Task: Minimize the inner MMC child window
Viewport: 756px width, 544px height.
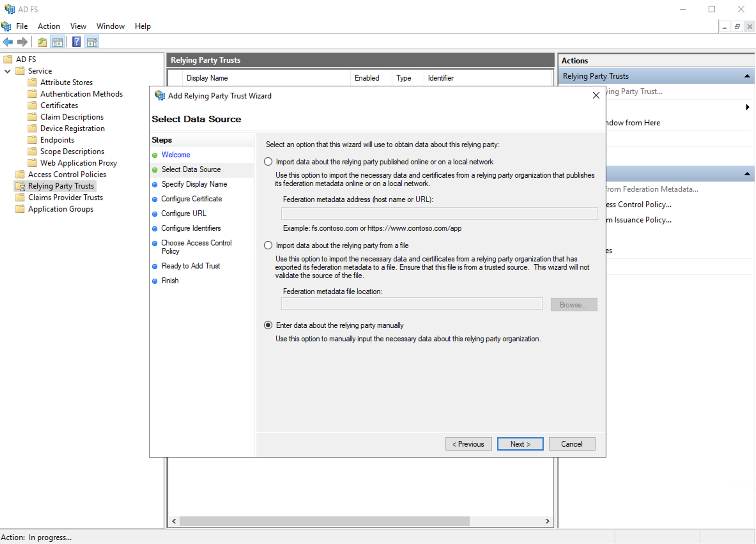Action: [724, 26]
